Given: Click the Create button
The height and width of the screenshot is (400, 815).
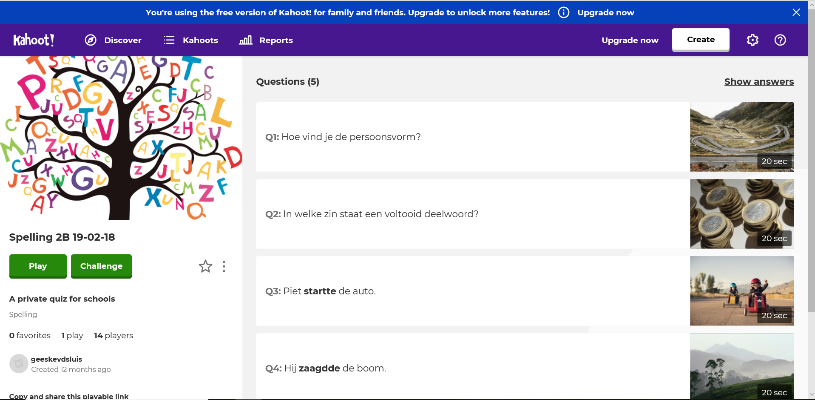Looking at the screenshot, I should pos(700,40).
